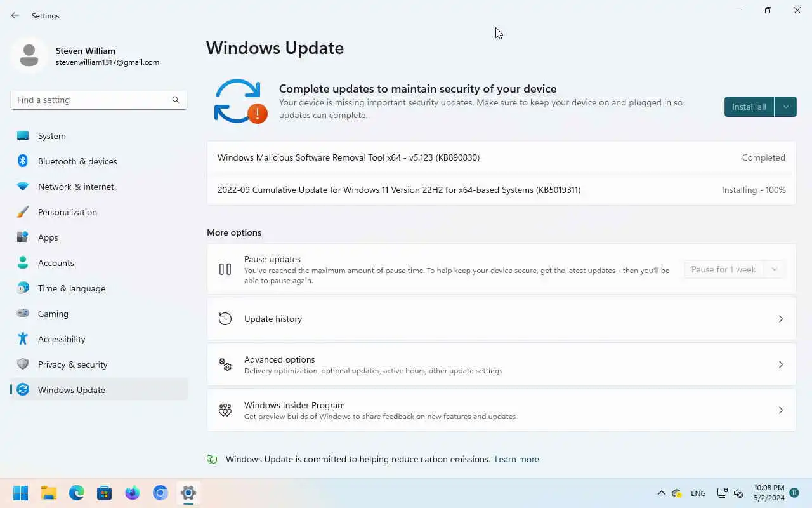812x508 pixels.
Task: Click the tray update-pending icon next to ENG
Action: coord(677,493)
